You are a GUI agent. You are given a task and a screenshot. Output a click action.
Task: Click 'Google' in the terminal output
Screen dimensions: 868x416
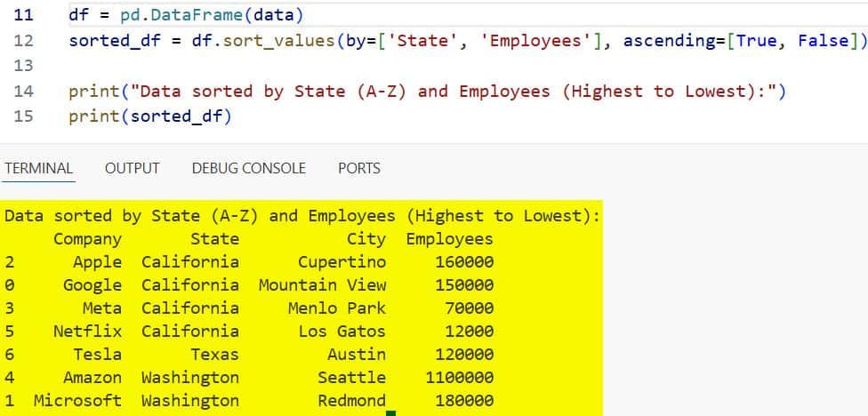pos(92,285)
